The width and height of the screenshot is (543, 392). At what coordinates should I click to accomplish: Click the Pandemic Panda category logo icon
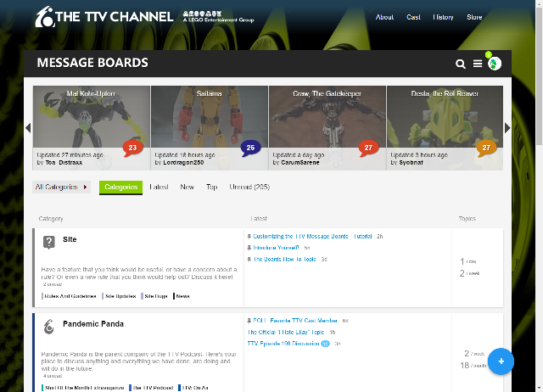49,327
